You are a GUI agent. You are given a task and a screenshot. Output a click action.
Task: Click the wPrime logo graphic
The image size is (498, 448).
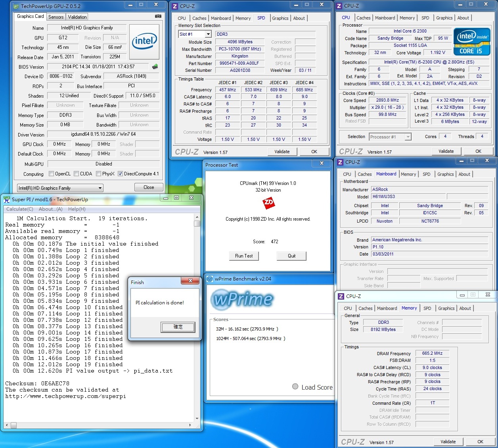click(242, 299)
